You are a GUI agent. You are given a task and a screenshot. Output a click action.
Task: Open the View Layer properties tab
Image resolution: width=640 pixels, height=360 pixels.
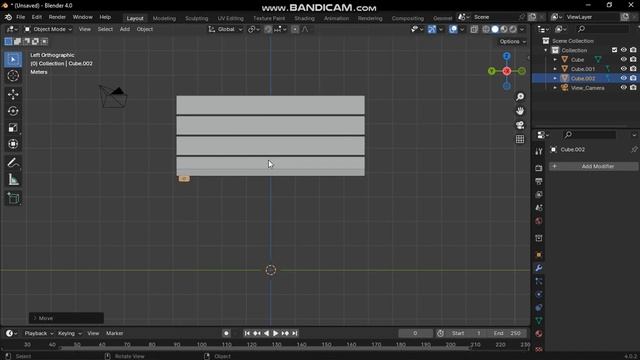tap(539, 194)
